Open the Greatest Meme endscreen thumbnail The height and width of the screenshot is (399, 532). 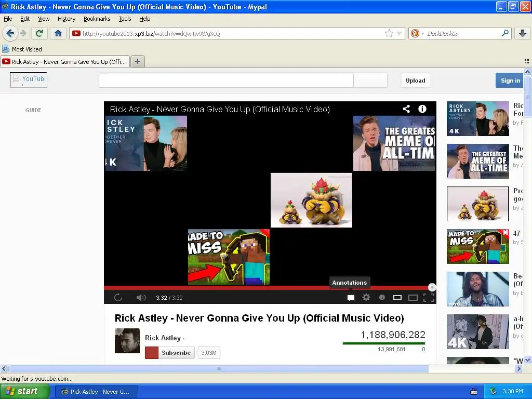pyautogui.click(x=394, y=143)
